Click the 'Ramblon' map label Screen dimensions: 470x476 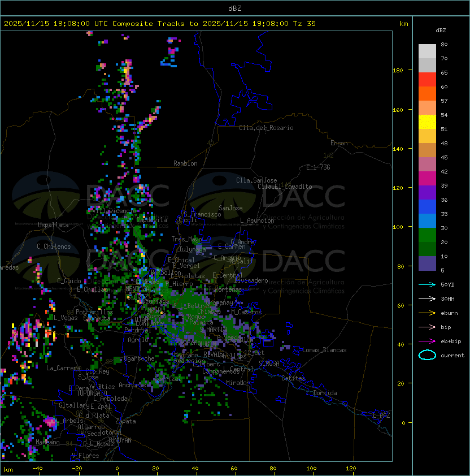(x=185, y=163)
